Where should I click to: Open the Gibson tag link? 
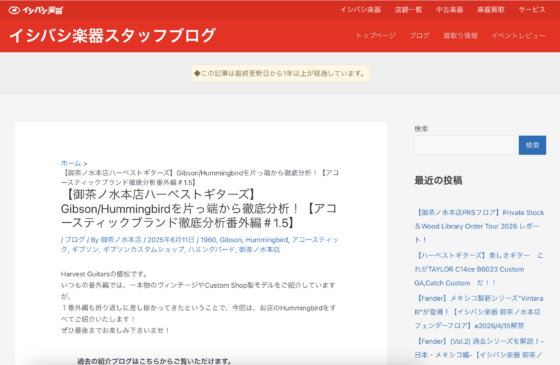click(231, 240)
